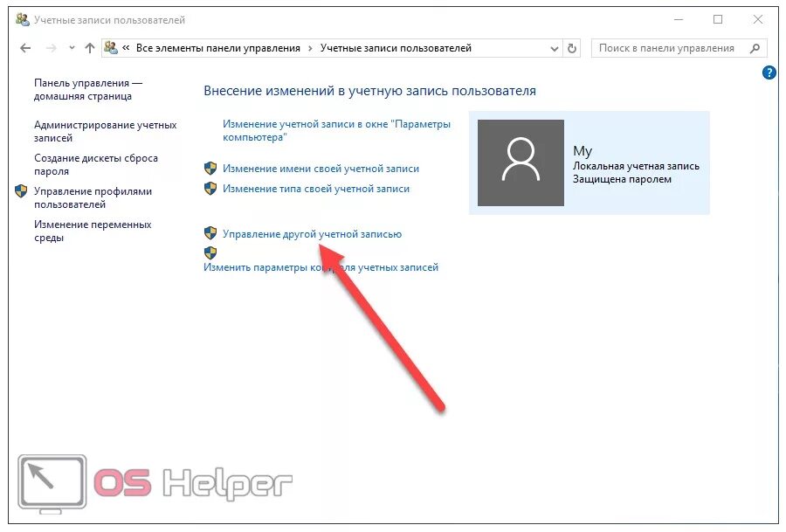Click the text Защищена паролем

pos(622,179)
